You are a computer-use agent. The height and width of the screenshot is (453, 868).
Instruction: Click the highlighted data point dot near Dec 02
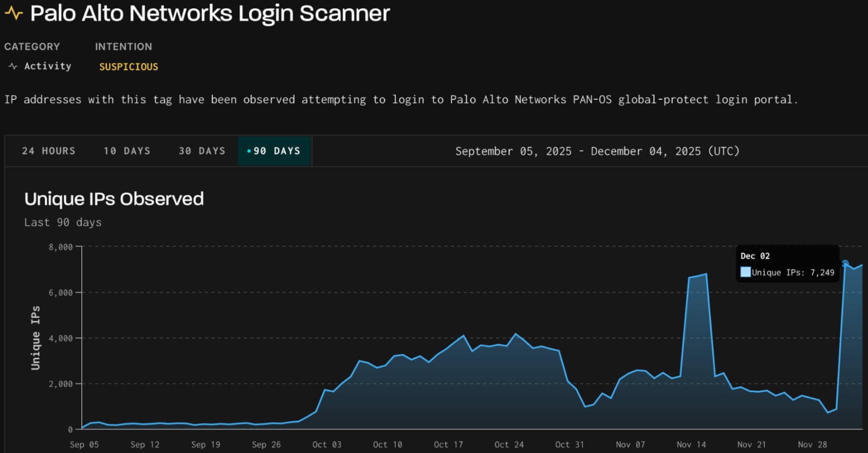[845, 263]
